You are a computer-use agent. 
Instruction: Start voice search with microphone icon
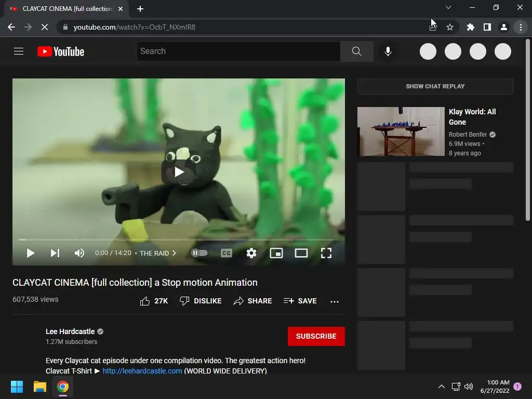(x=388, y=51)
